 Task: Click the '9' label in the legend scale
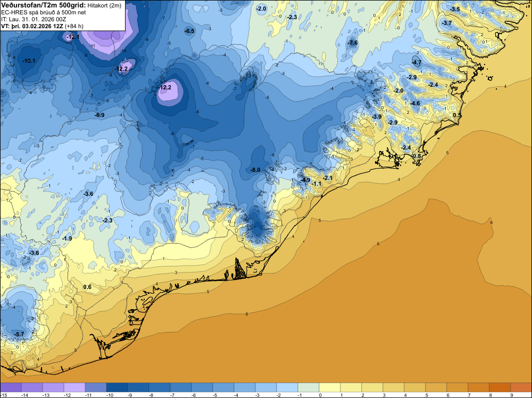click(x=511, y=395)
